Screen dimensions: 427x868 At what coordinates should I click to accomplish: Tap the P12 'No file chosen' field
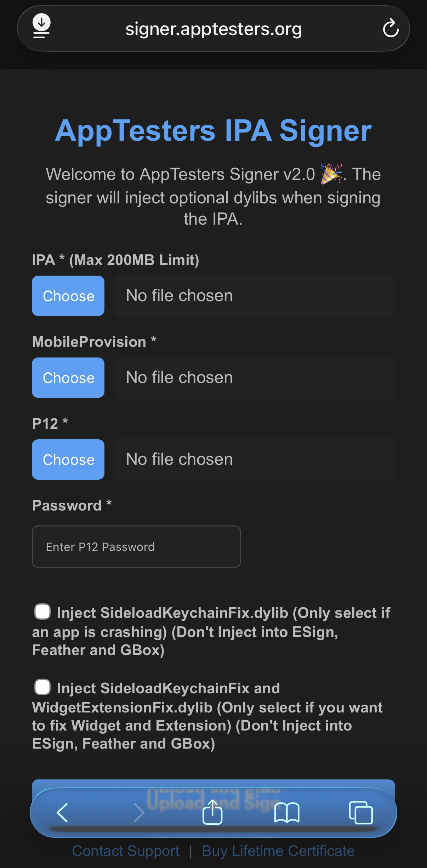point(255,460)
